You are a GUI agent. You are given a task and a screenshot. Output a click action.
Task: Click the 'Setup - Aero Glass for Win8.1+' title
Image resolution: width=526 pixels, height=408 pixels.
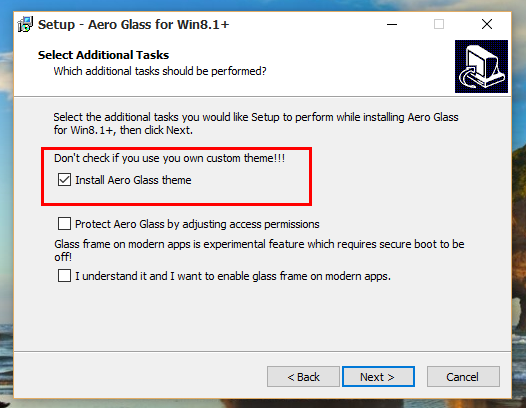pyautogui.click(x=134, y=24)
